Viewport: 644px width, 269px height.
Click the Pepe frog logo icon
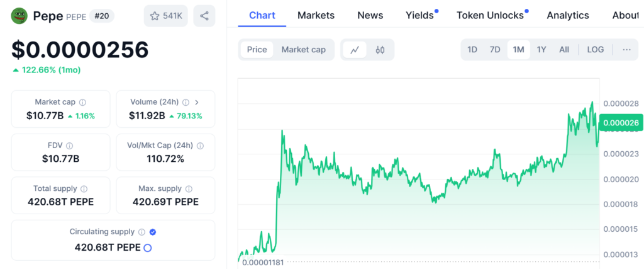tap(19, 16)
